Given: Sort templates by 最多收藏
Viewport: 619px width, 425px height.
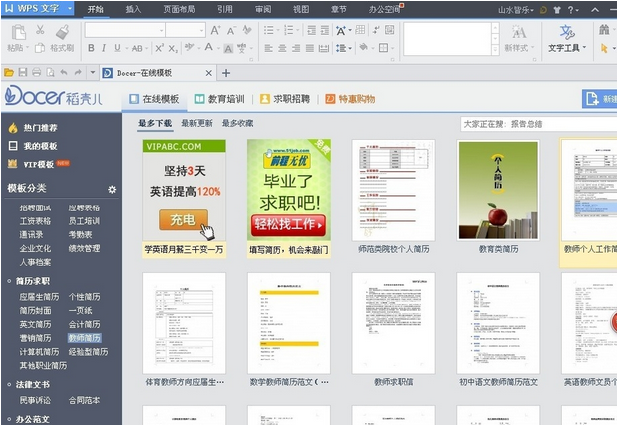Looking at the screenshot, I should 237,124.
